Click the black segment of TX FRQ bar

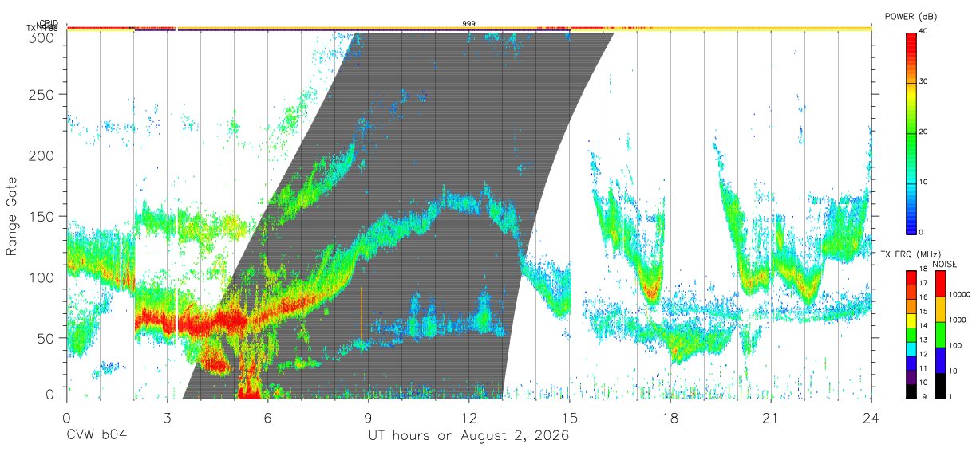pyautogui.click(x=911, y=390)
